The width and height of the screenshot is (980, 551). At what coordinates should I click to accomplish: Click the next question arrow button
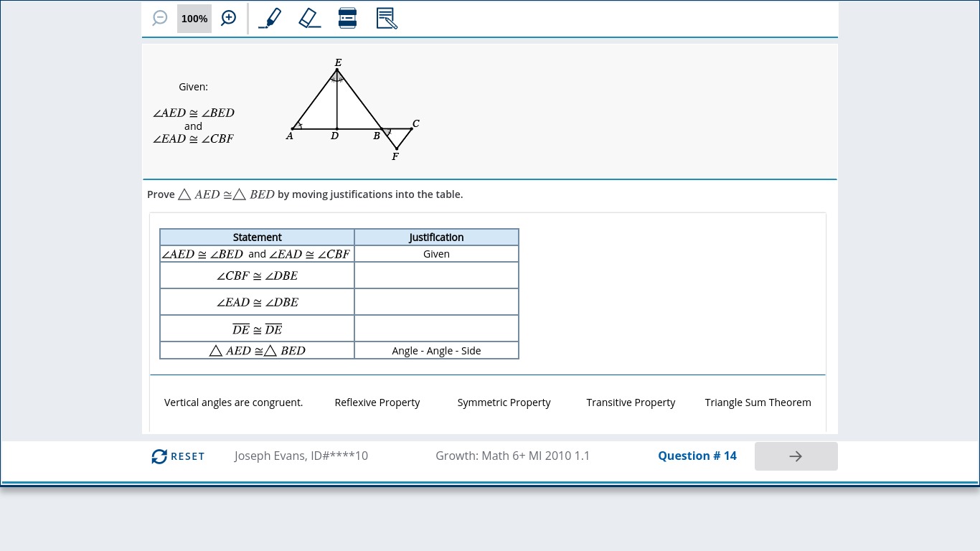pyautogui.click(x=796, y=456)
